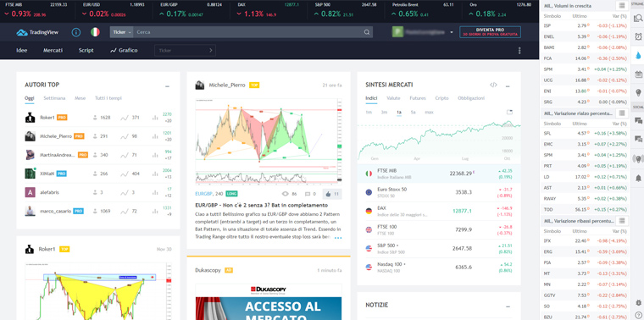
Task: Click the ENEL row in Volumi in crescita
Action: 585,36
